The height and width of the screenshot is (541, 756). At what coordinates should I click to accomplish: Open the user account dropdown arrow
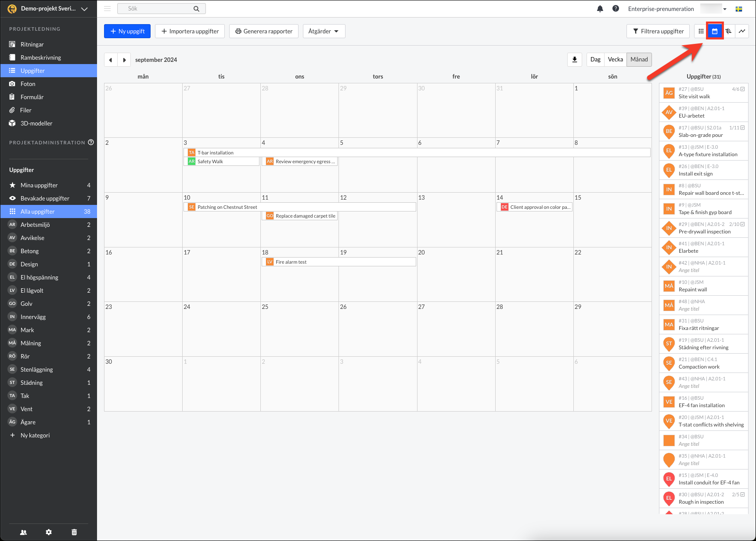pyautogui.click(x=725, y=9)
